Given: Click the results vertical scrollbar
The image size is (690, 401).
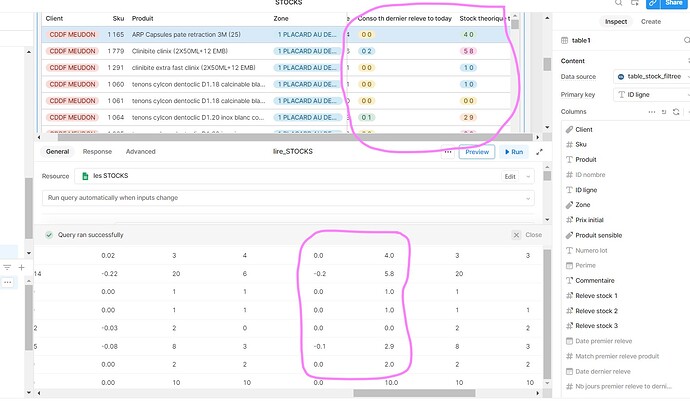Looking at the screenshot, I should pos(547,314).
